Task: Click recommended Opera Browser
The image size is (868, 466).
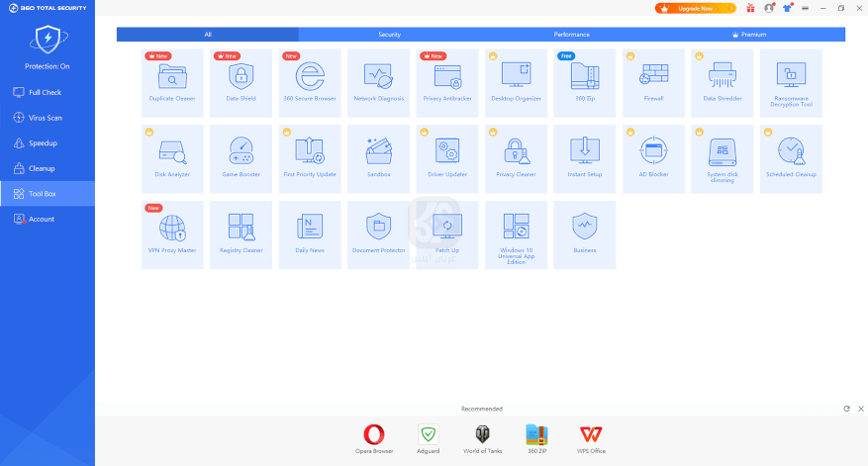Action: (374, 439)
